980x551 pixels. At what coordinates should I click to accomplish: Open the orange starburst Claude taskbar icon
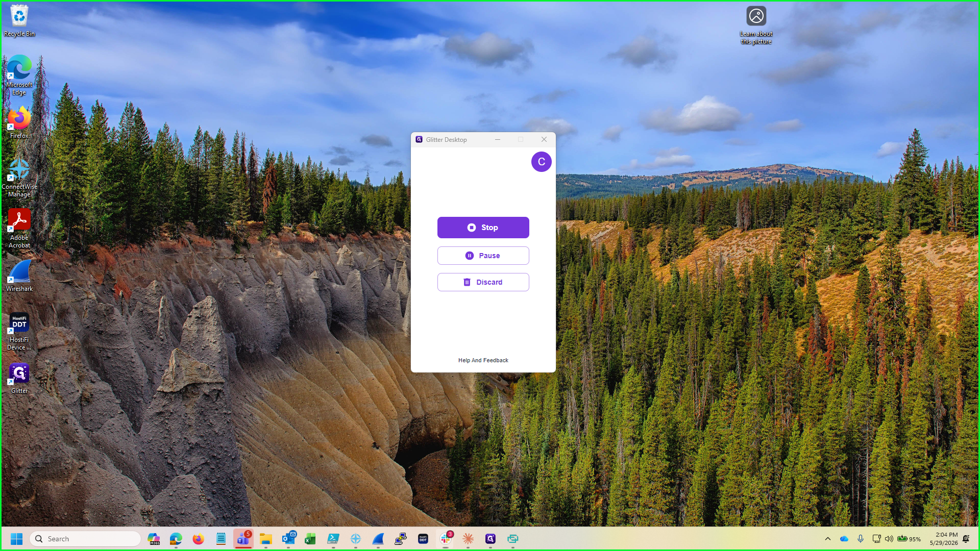468,539
